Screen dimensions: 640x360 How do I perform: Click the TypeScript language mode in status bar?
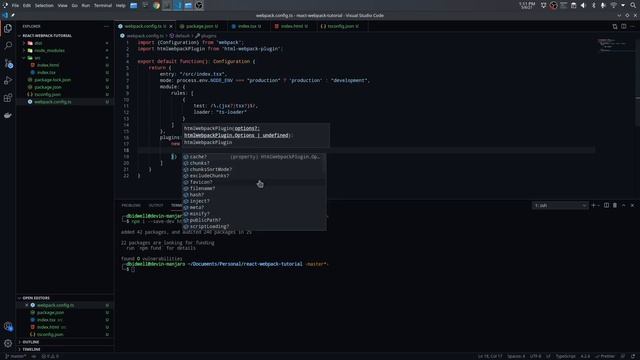(x=565, y=356)
